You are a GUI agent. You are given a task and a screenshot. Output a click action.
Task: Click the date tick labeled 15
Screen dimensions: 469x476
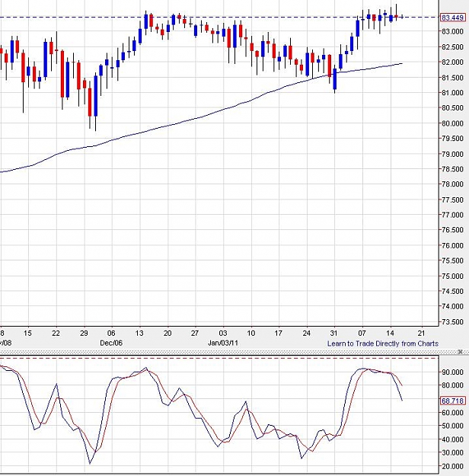tap(27, 334)
